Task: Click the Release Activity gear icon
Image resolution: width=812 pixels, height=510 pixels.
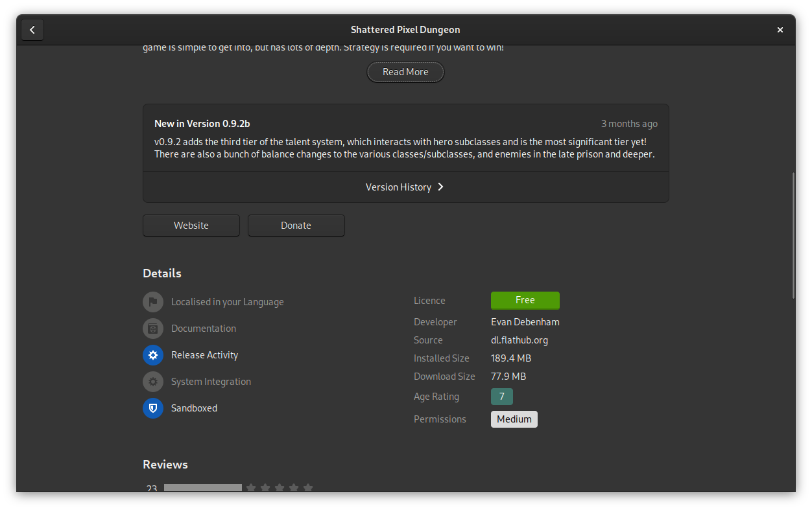Action: (153, 355)
